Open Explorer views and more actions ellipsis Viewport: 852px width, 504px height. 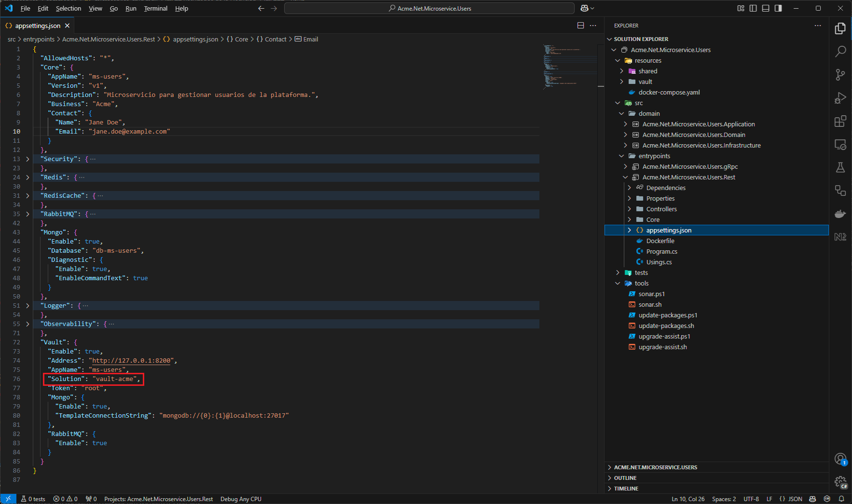click(817, 26)
